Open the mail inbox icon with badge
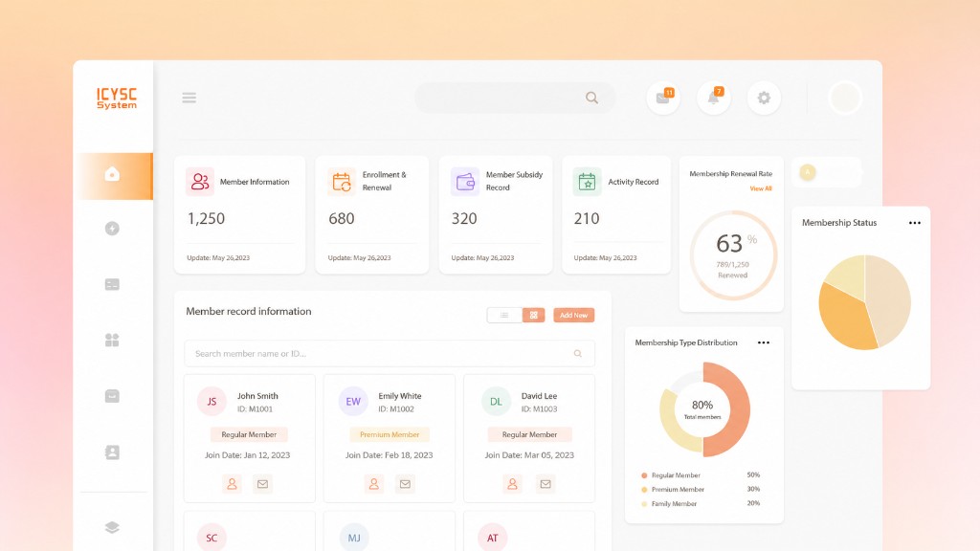 [x=663, y=98]
